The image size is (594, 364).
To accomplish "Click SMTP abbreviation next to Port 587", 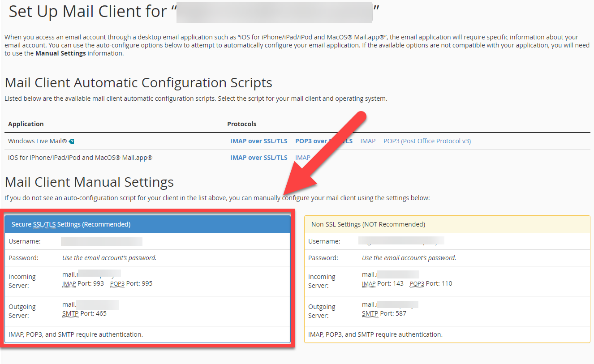I will pos(370,314).
